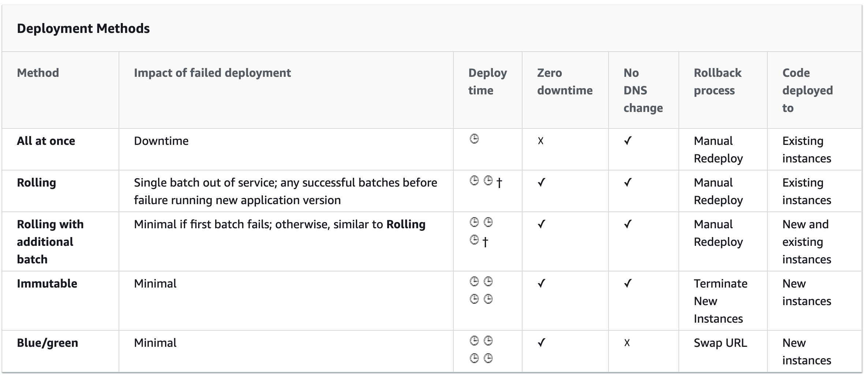Screen dimensions: 868x379
Task: Click the Rollback process column header
Action: click(x=717, y=82)
